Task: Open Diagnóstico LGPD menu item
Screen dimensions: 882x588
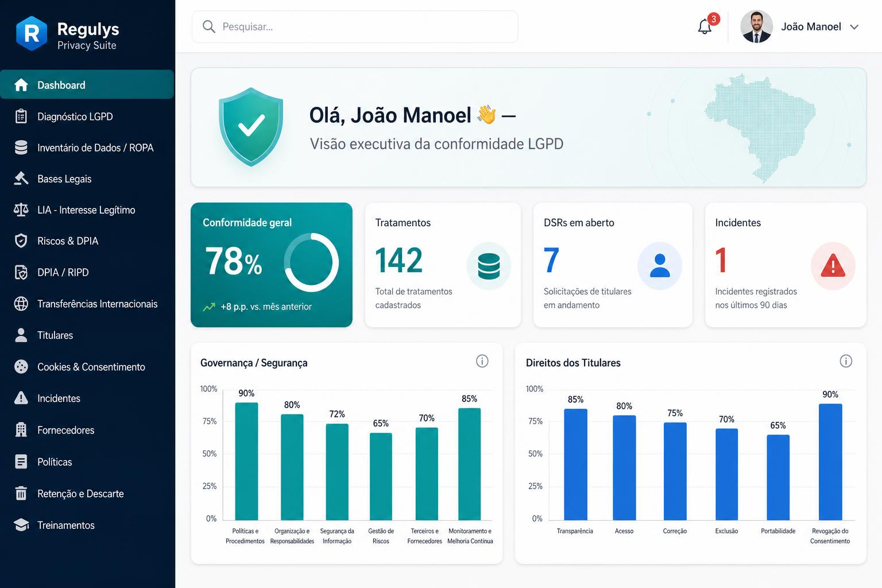Action: (87, 117)
